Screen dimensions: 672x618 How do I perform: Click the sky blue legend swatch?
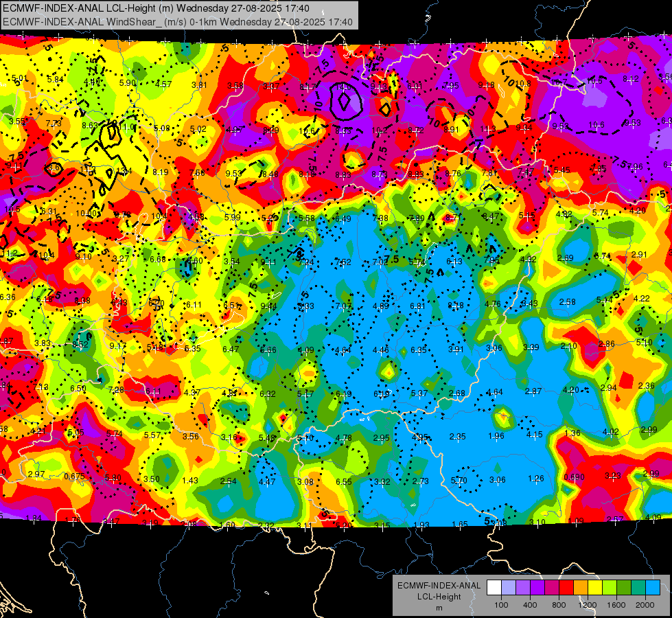(653, 588)
